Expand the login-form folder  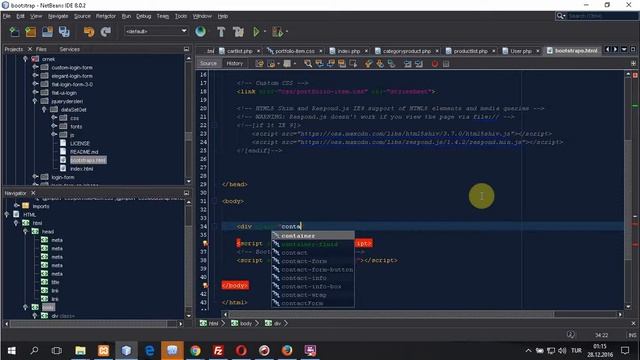pos(35,177)
